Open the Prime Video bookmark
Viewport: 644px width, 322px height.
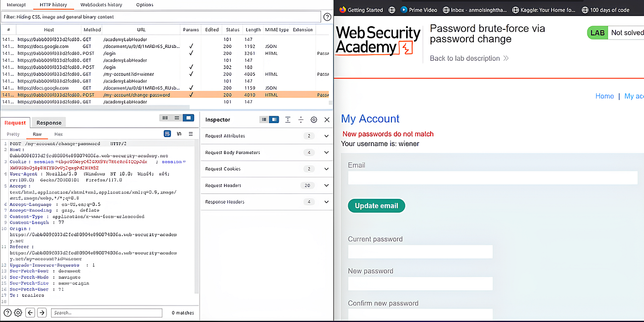point(418,10)
